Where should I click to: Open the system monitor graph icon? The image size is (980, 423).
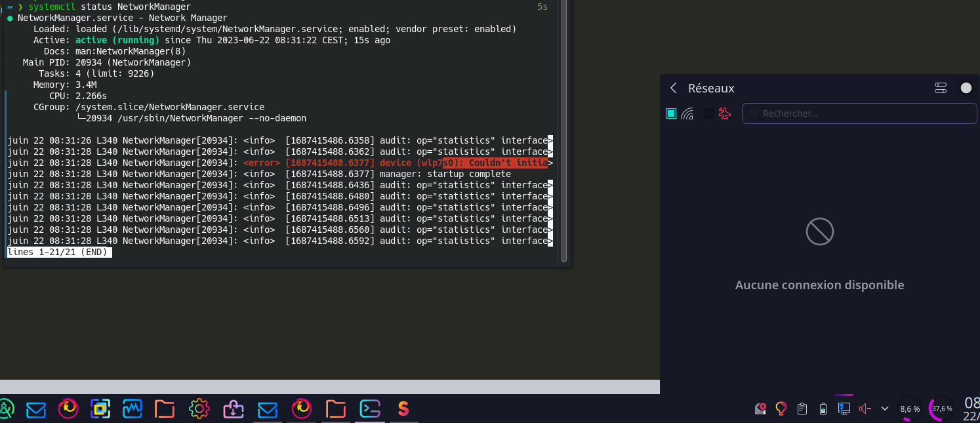(x=133, y=409)
